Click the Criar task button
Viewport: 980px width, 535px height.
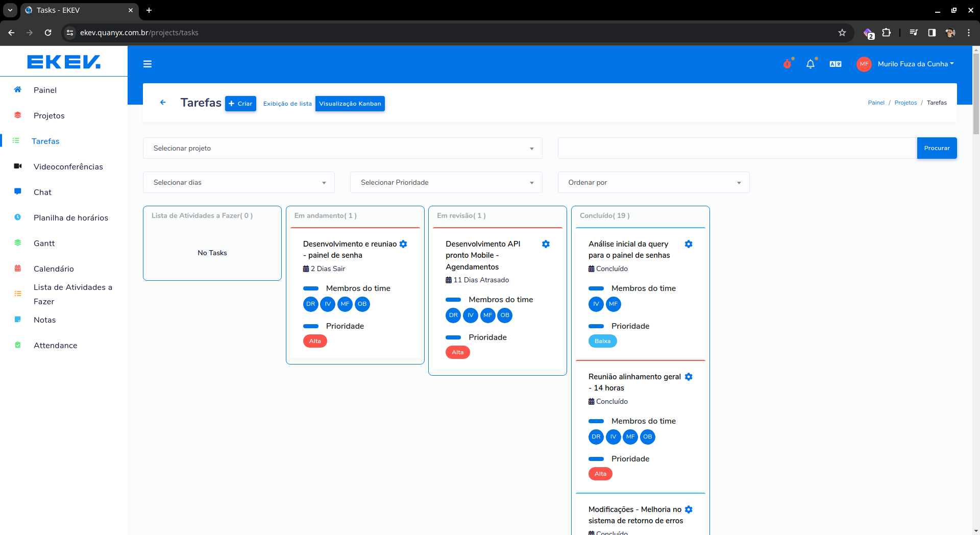coord(240,104)
